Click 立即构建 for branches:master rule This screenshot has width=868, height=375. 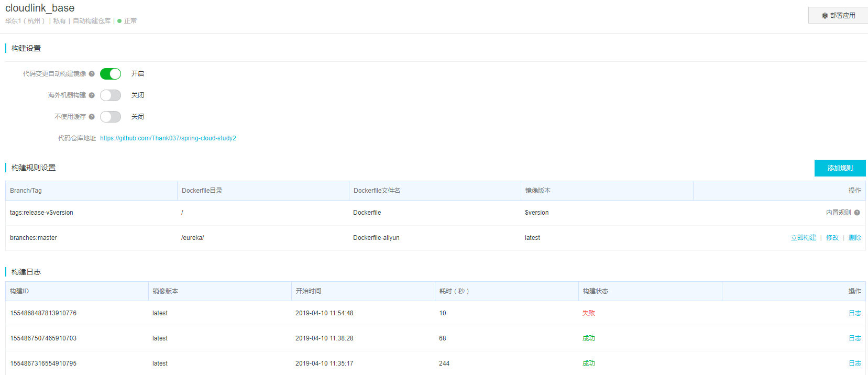[x=803, y=238]
